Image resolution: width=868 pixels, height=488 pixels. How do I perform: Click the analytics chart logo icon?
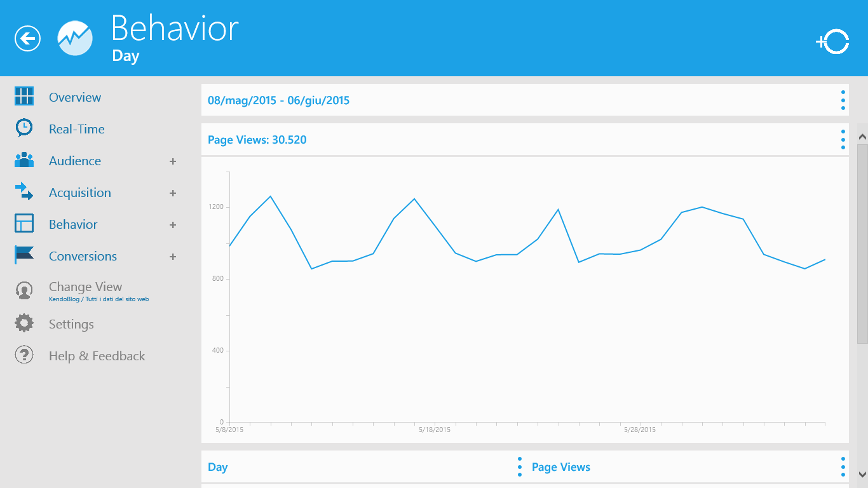point(75,38)
